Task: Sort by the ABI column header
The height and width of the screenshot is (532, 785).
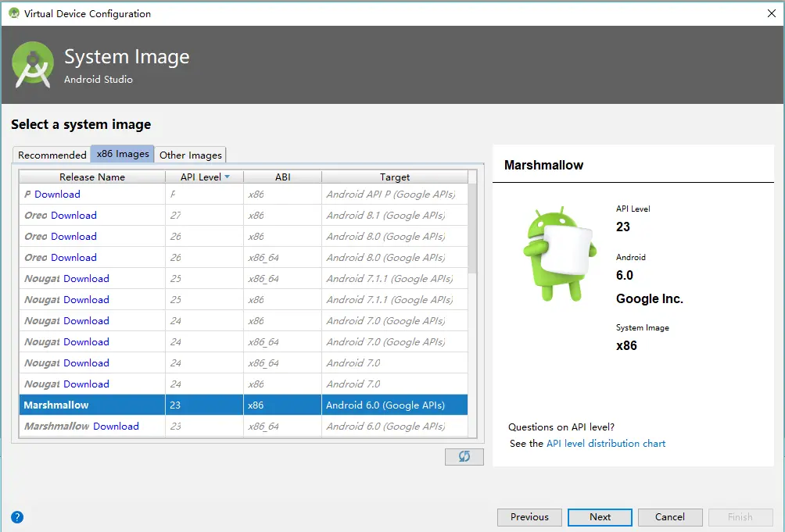Action: pyautogui.click(x=282, y=177)
